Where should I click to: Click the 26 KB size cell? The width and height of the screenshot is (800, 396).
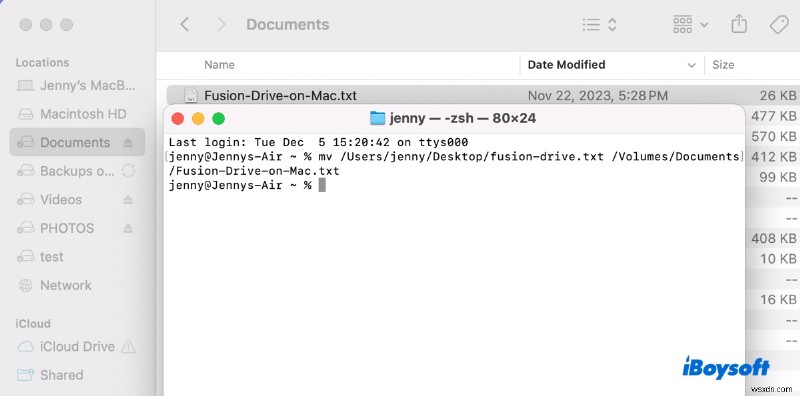point(778,95)
